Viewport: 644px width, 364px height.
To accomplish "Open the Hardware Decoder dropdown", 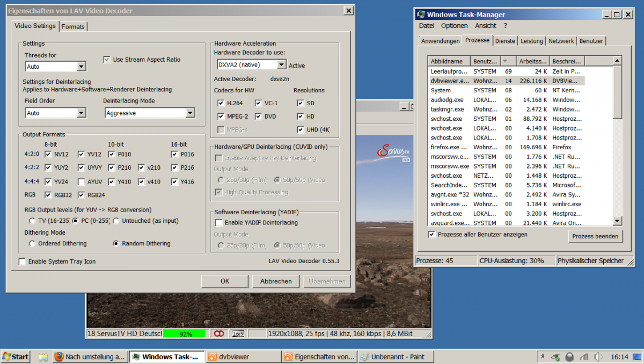I will coord(281,64).
